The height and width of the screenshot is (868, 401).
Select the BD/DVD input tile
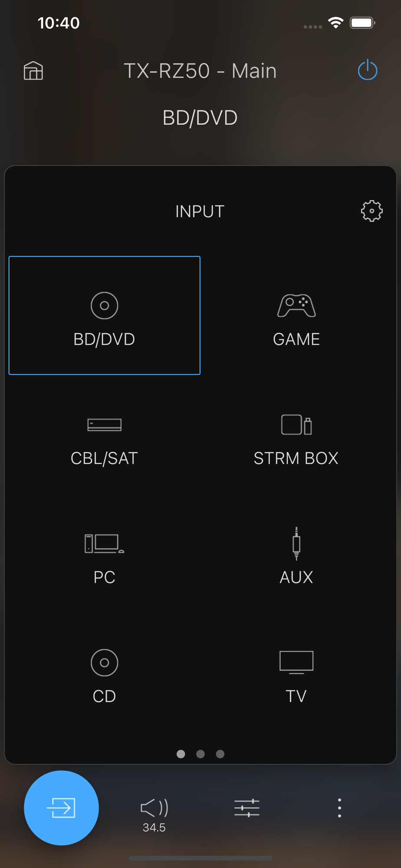click(x=105, y=316)
